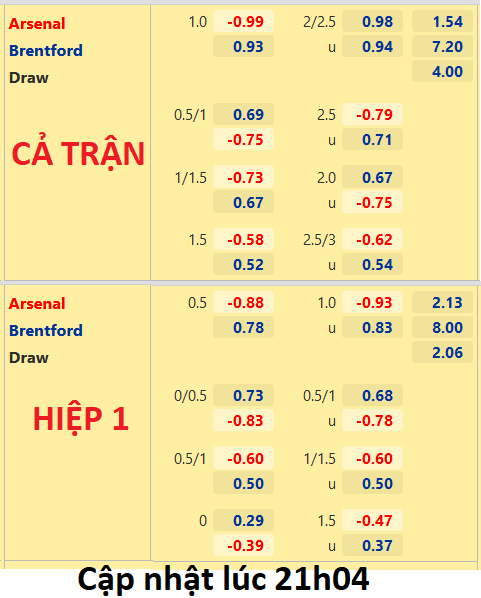Select first-half over 1.5 odds -0.47

[372, 520]
